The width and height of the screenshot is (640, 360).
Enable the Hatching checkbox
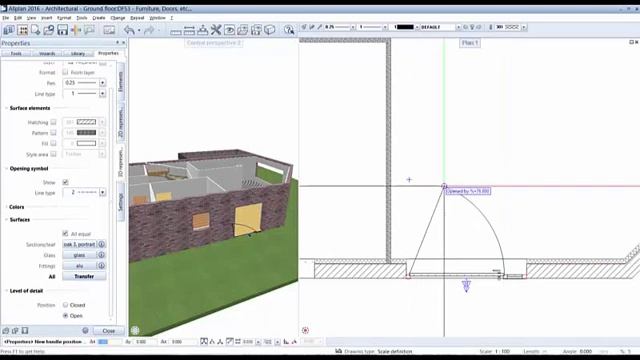pyautogui.click(x=53, y=122)
